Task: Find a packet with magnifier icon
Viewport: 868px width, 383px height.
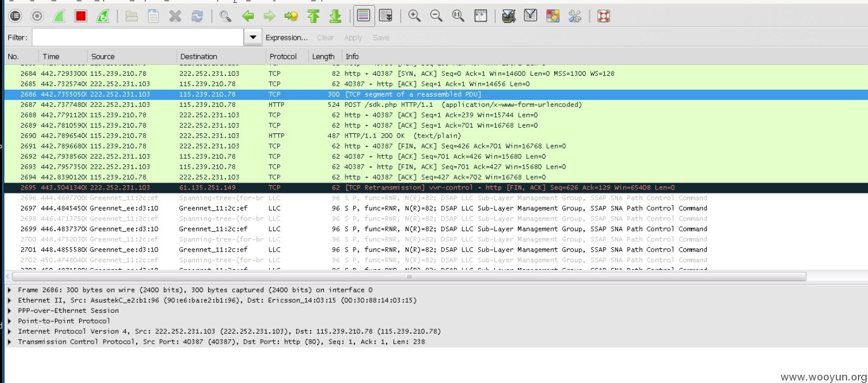Action: (x=225, y=16)
